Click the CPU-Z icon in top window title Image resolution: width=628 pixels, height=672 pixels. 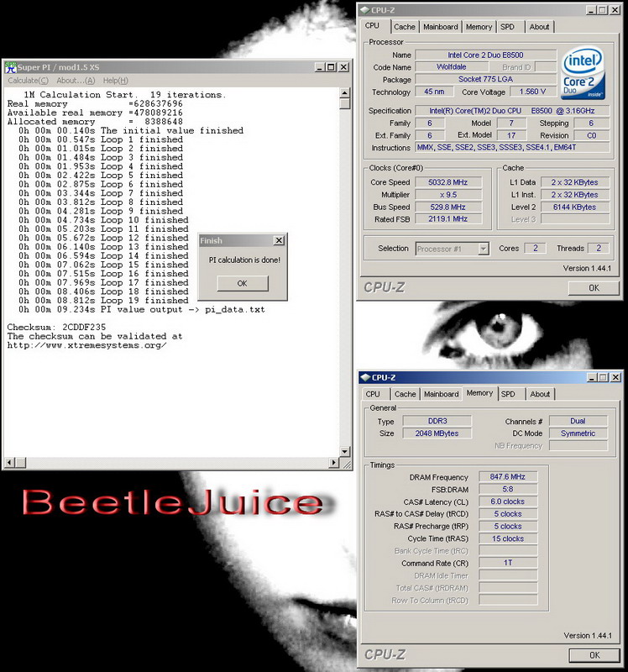click(x=364, y=10)
